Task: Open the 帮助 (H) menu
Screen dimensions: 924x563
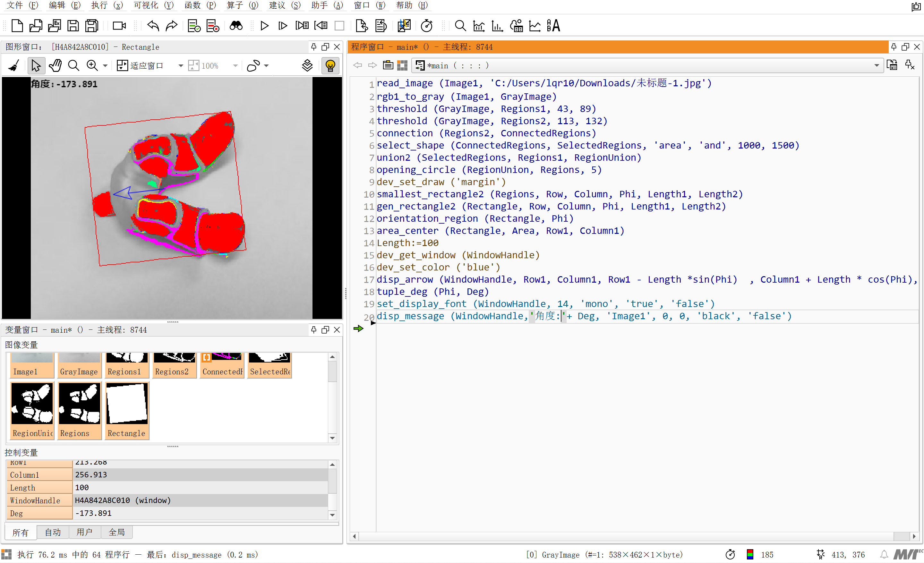Action: click(412, 5)
